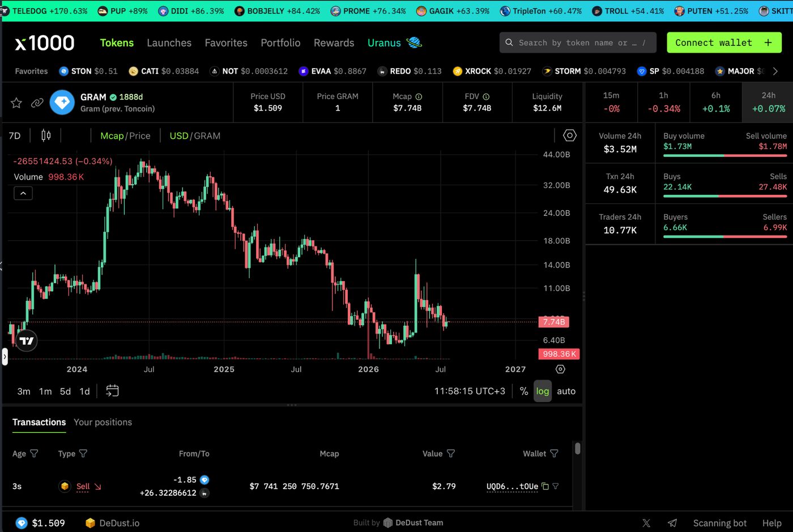The width and height of the screenshot is (793, 532).
Task: Open the Rewards nav tab
Action: pyautogui.click(x=334, y=42)
